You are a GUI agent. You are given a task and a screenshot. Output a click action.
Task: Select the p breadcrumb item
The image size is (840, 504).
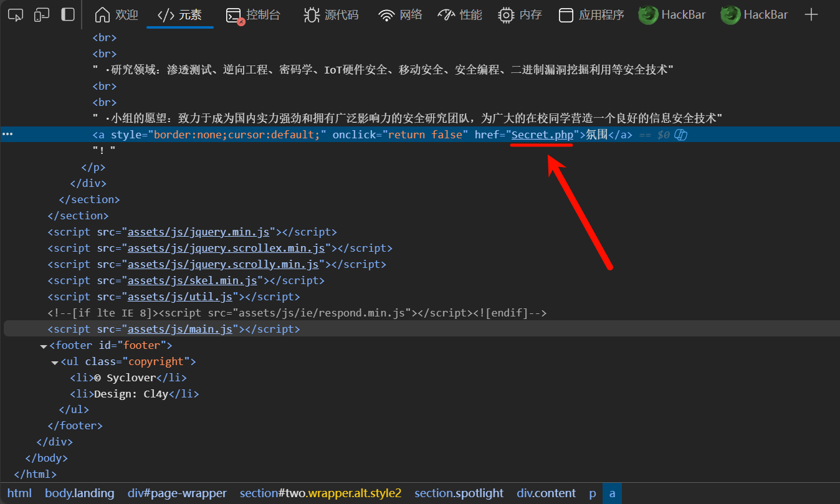(x=593, y=493)
